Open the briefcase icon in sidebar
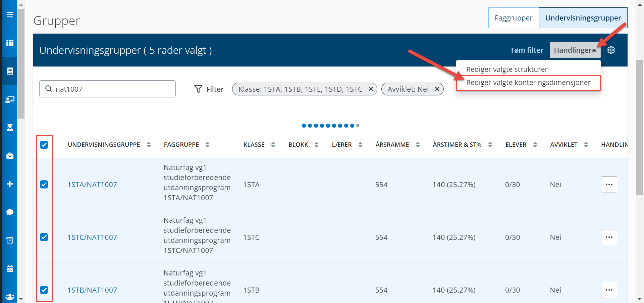 click(10, 156)
